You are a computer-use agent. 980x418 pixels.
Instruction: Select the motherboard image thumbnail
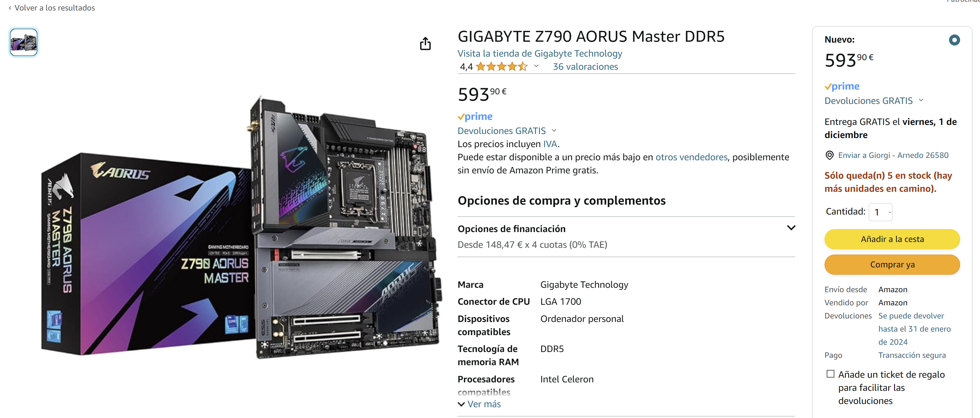(24, 42)
